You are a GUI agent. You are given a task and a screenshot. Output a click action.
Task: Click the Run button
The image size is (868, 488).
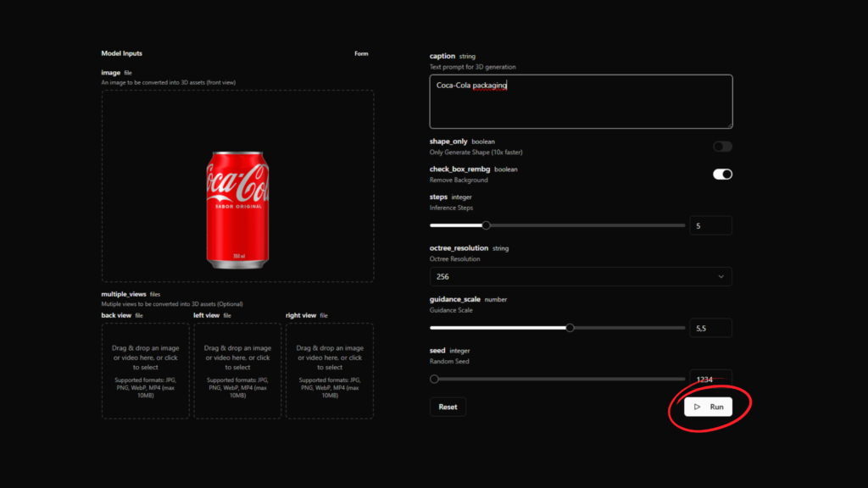coord(708,407)
